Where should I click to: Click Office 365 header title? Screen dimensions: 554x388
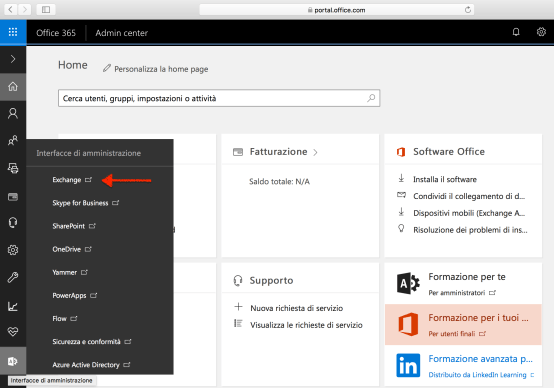pos(56,33)
